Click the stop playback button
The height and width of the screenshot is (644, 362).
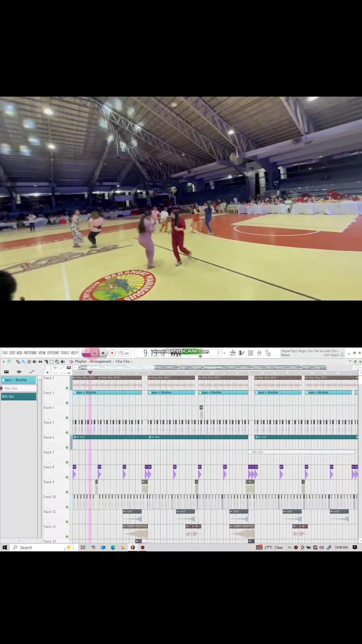(x=103, y=353)
